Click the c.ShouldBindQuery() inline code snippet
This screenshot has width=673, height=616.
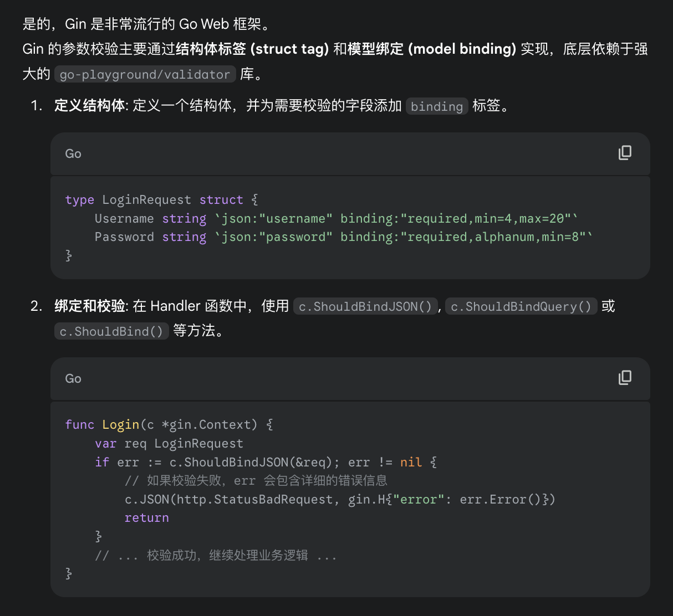[x=521, y=307]
